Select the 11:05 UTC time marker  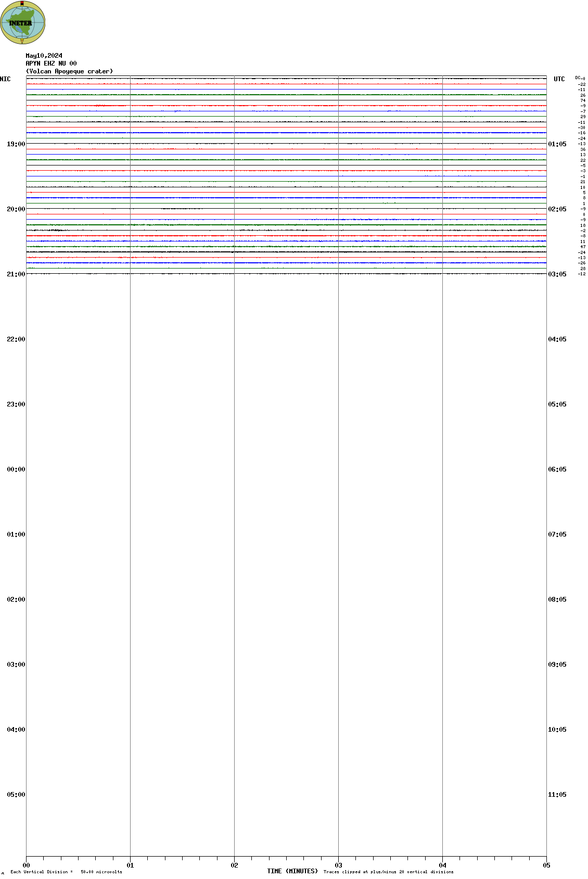click(x=557, y=795)
